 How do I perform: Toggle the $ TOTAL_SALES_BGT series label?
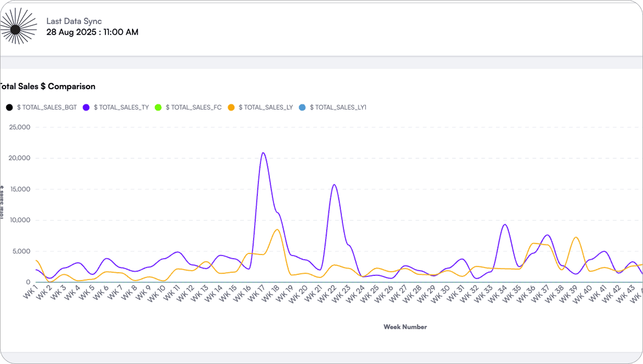(46, 107)
